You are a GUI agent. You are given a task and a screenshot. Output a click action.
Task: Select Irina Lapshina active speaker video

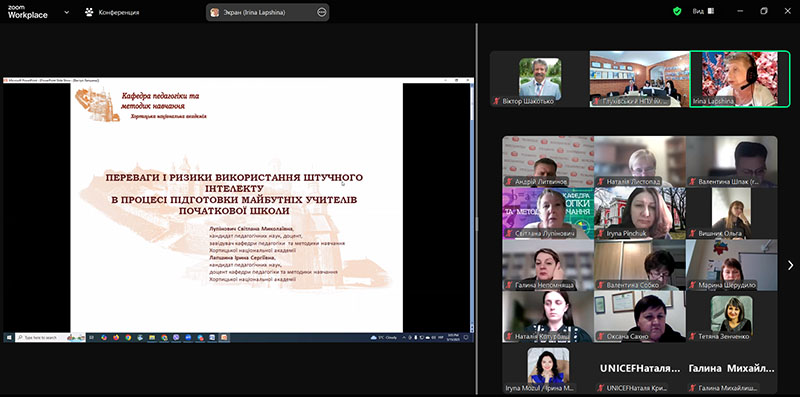(739, 79)
